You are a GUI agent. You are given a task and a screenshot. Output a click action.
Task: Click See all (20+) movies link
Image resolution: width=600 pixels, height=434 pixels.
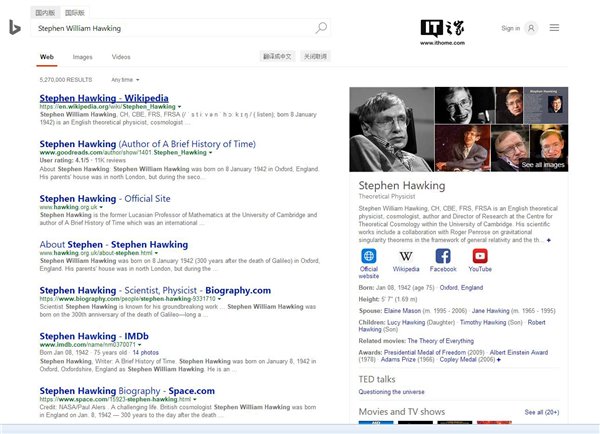point(542,412)
